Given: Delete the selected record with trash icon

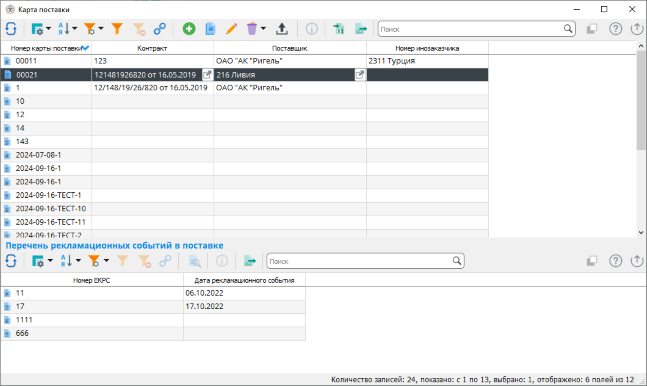Looking at the screenshot, I should point(252,29).
